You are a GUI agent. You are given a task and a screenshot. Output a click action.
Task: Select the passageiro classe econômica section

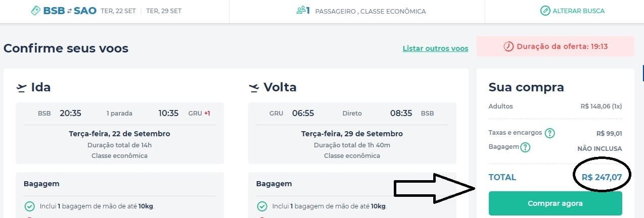point(361,11)
